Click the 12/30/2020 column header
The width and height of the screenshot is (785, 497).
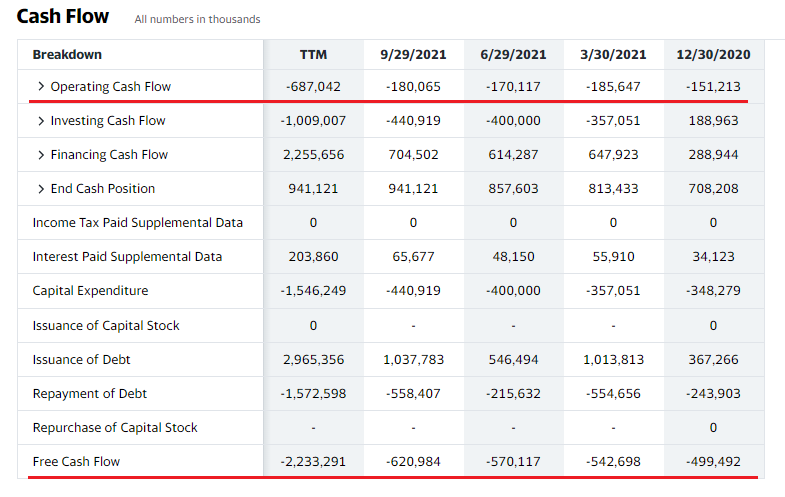click(713, 55)
